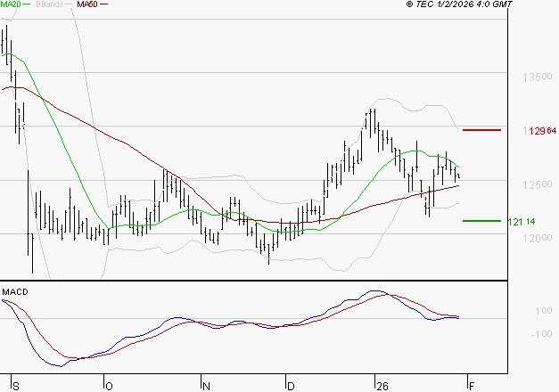Viewport: 559px width, 392px height.
Task: Click the red resistance line marker
Action: [481, 130]
